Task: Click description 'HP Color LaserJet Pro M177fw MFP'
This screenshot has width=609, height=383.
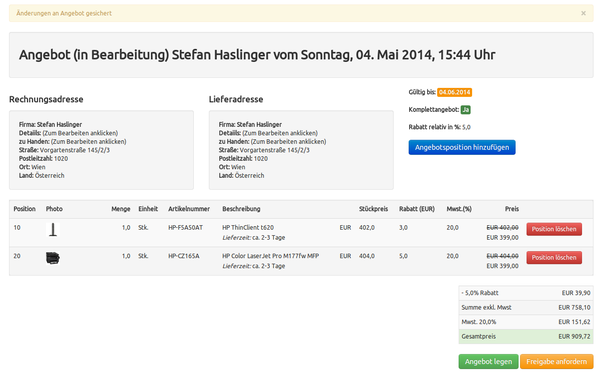Action: point(271,256)
